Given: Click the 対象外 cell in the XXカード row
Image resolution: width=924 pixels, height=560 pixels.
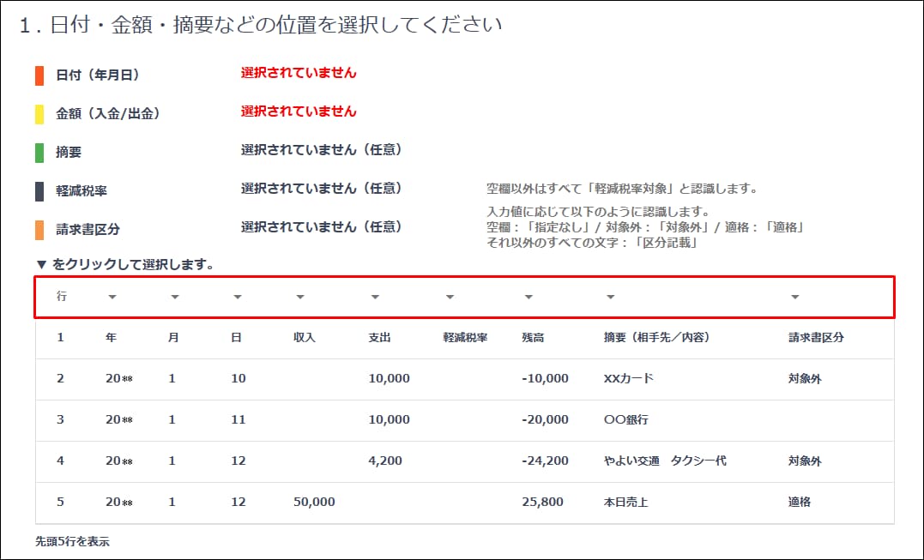Looking at the screenshot, I should [805, 379].
